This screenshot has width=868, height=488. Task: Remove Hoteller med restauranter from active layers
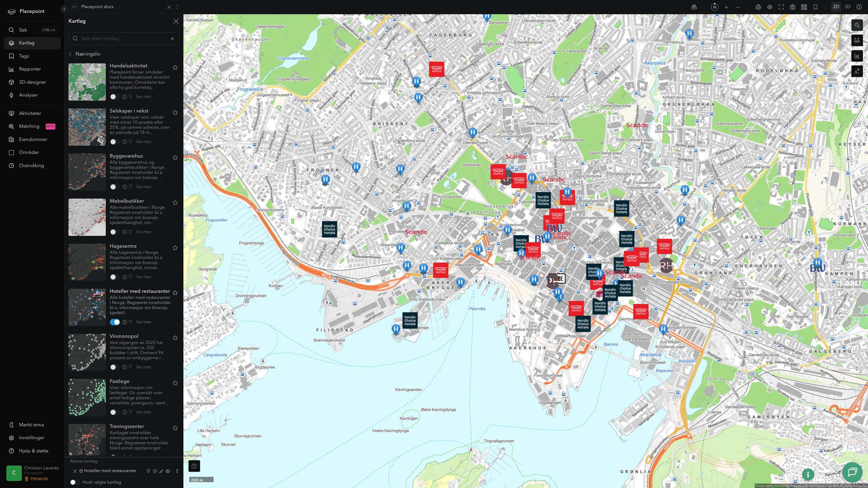75,471
